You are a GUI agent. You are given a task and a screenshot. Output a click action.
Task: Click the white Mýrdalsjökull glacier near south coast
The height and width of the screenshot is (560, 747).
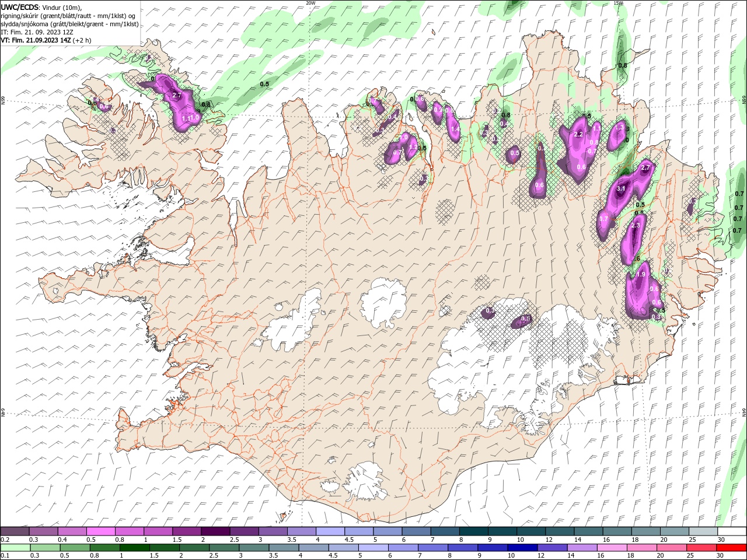pyautogui.click(x=366, y=481)
